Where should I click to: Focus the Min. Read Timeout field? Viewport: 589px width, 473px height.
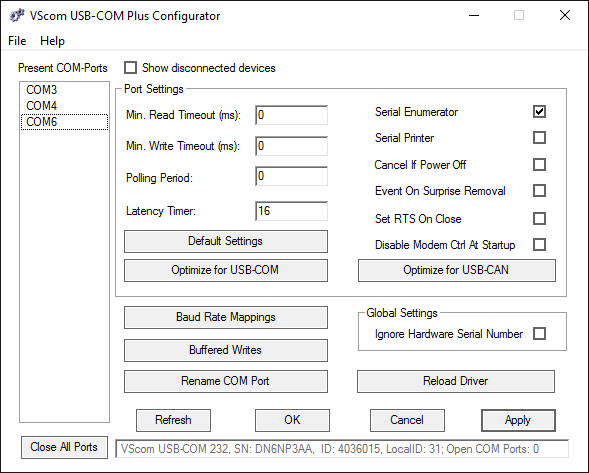tap(291, 115)
